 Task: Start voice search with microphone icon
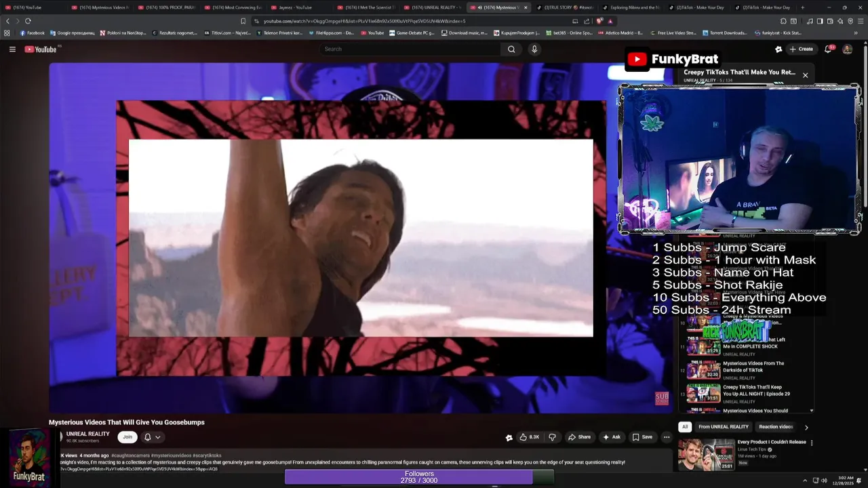[534, 49]
